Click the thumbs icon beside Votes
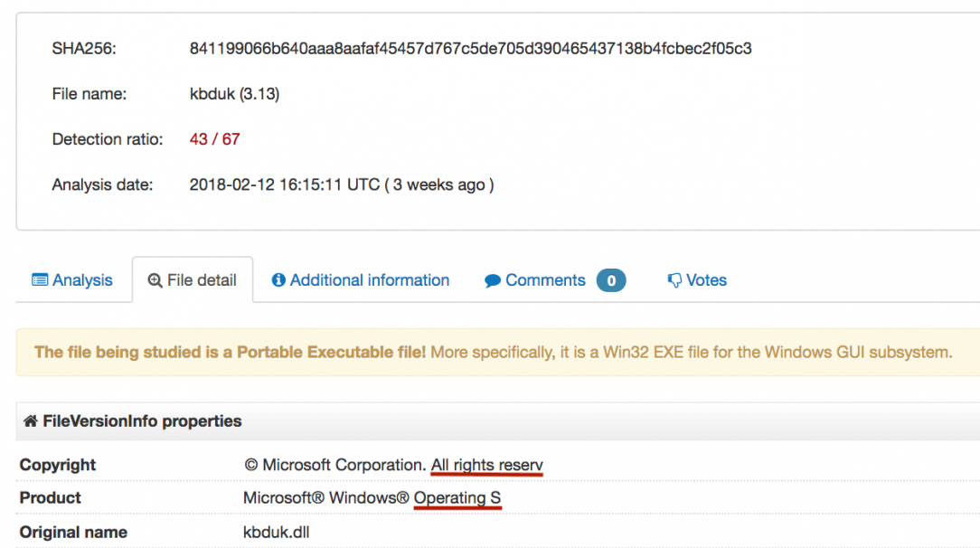Viewport: 980px width, 548px height. 674,280
